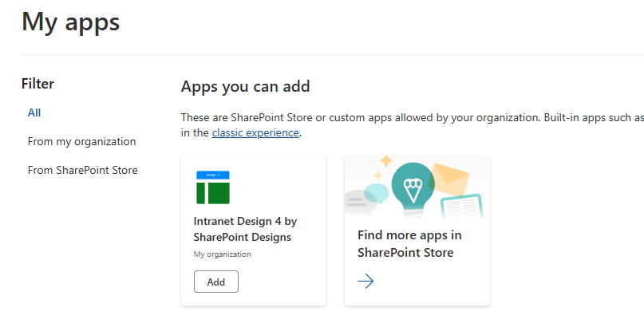
Task: Filter apps by From SharePoint Store
Action: [82, 170]
